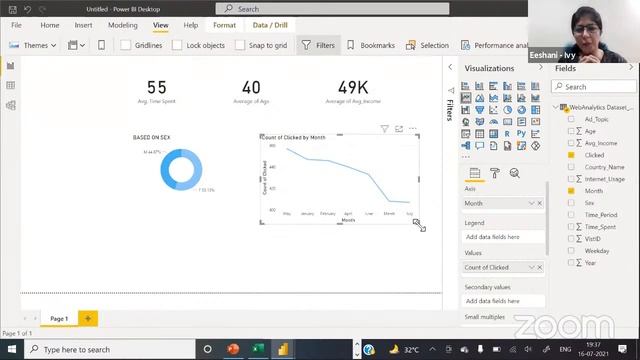Choose the Donut chart visualization

(521, 110)
